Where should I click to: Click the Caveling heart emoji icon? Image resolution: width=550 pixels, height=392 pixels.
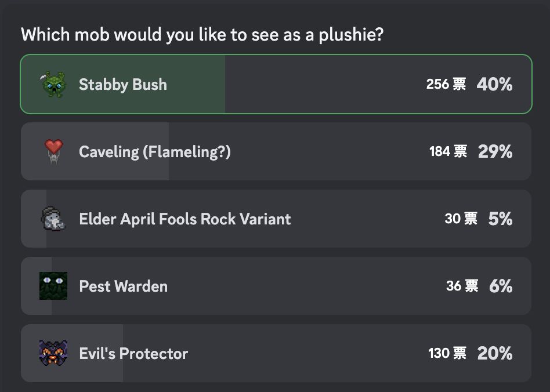53,151
